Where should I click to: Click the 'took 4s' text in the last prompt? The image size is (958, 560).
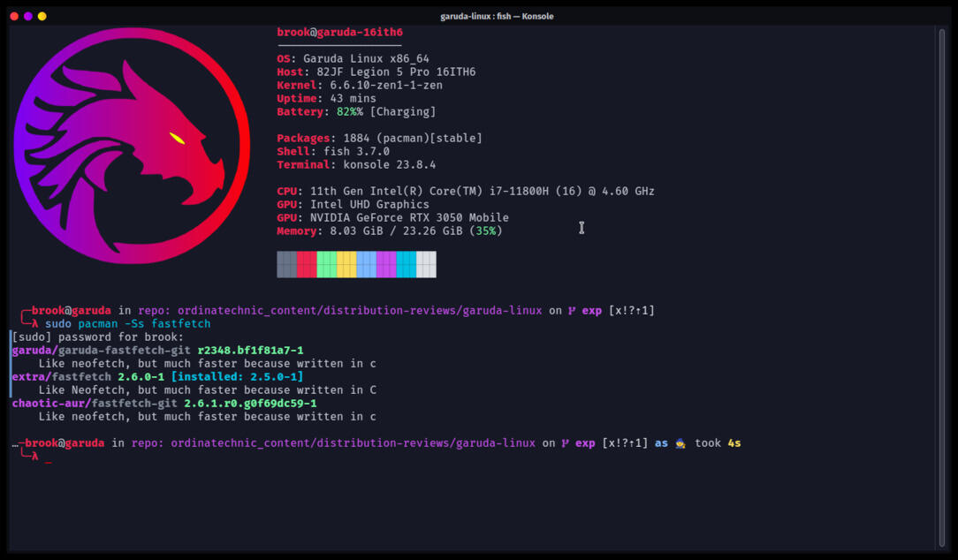718,443
